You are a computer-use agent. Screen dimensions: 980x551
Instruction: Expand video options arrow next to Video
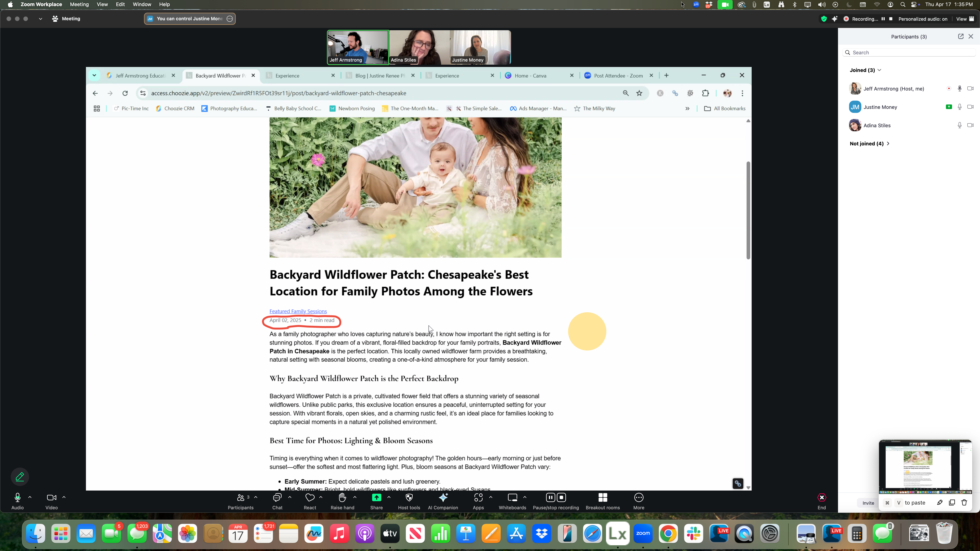[64, 497]
